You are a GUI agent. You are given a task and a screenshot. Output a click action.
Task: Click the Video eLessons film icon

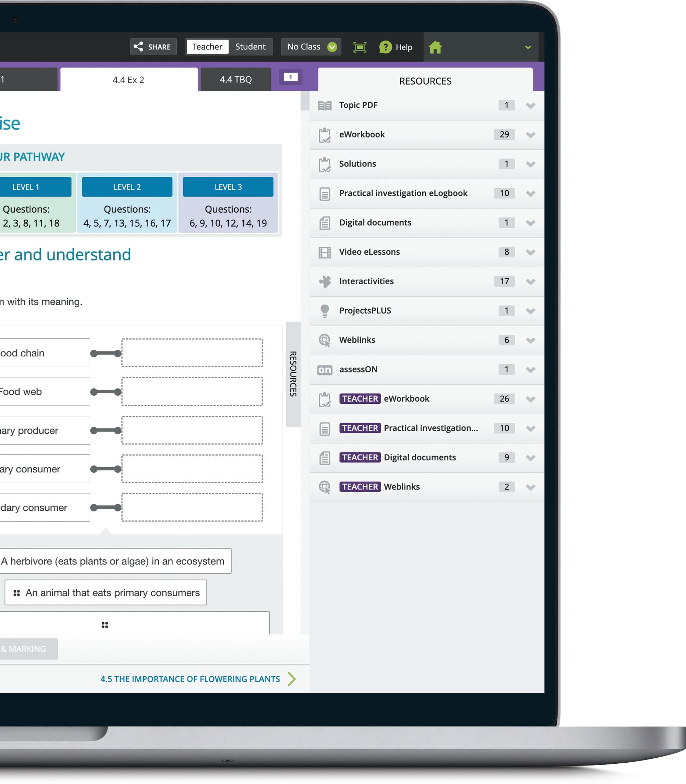325,252
